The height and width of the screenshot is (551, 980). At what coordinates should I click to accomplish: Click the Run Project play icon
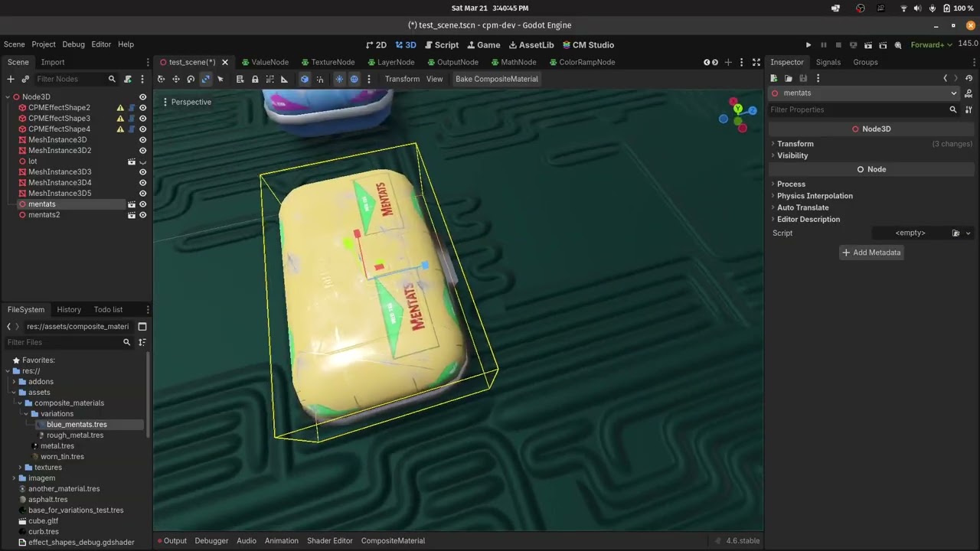808,45
